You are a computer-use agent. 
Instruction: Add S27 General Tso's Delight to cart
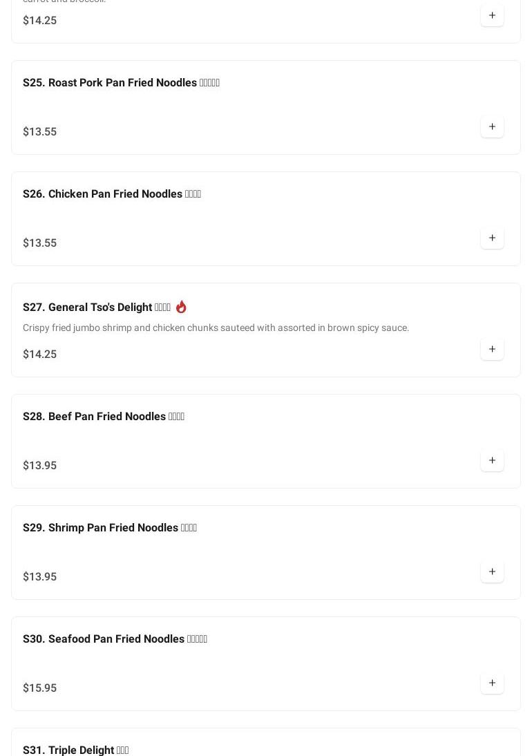492,349
